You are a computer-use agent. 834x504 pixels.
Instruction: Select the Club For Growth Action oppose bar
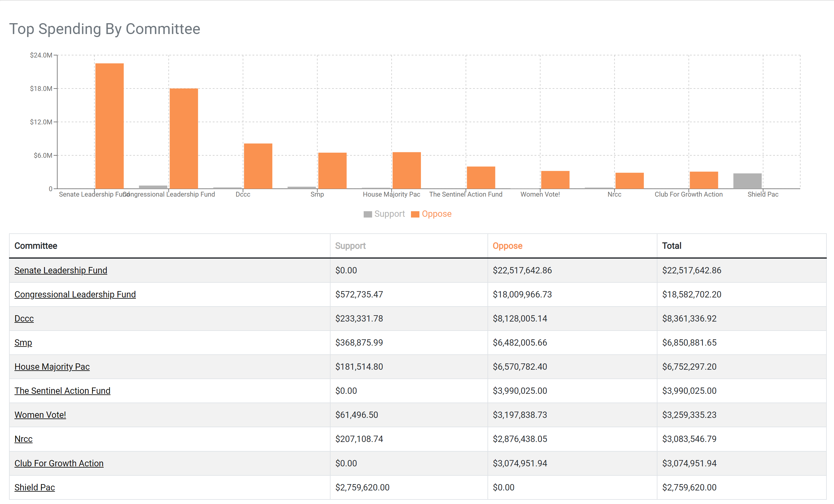click(704, 180)
